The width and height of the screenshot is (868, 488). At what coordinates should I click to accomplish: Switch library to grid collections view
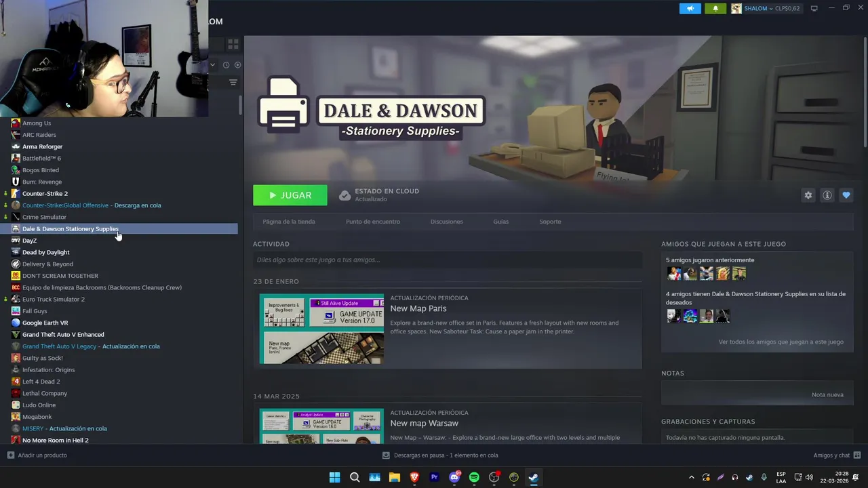point(233,44)
